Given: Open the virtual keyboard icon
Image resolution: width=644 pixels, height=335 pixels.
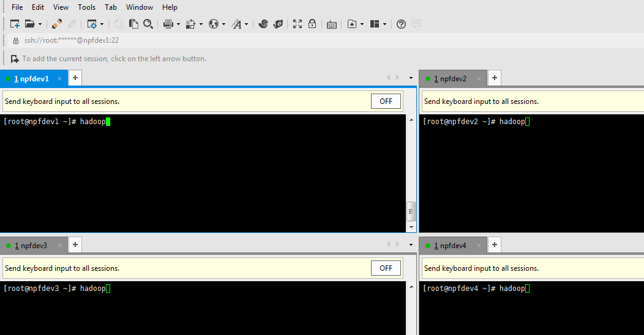Looking at the screenshot, I should (332, 24).
